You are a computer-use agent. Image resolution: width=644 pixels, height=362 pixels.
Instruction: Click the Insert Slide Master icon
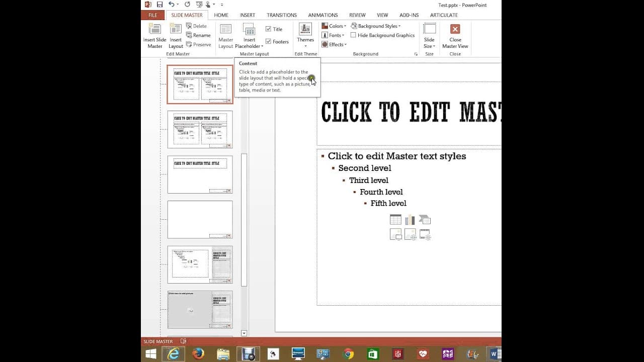(x=154, y=29)
